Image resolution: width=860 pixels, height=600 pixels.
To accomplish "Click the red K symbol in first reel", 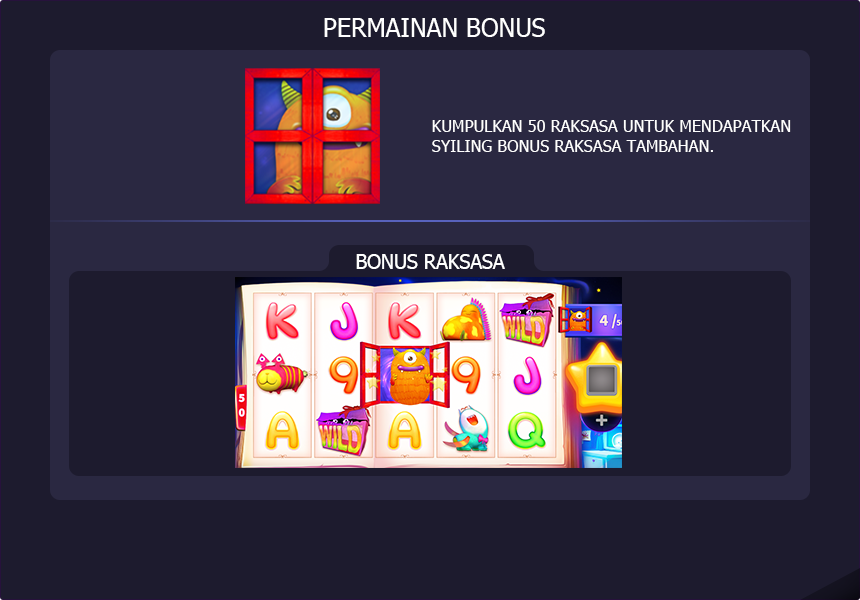I will click(282, 321).
